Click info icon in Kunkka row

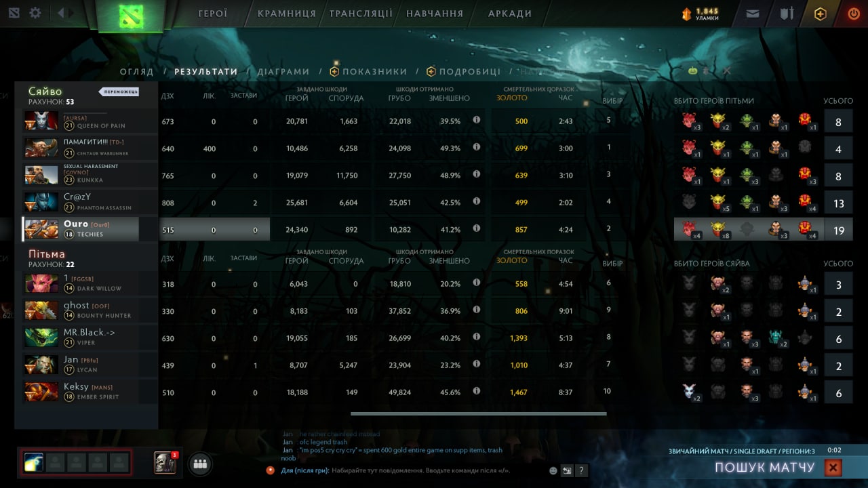pyautogui.click(x=476, y=174)
